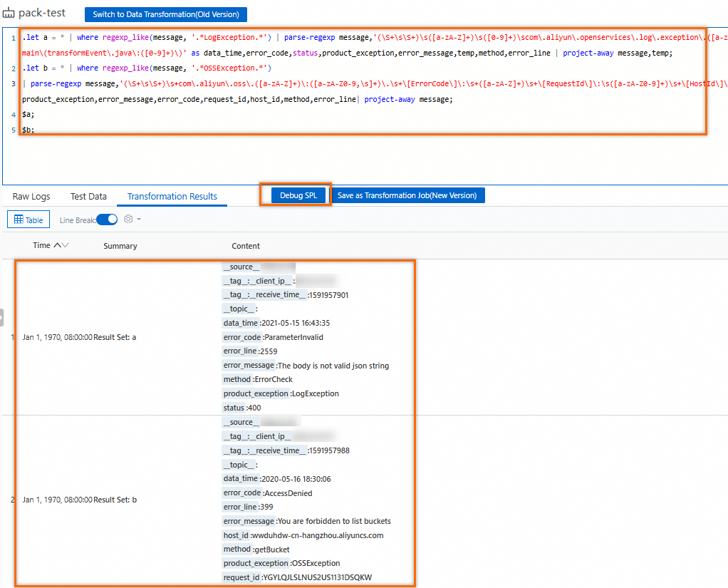Switch to the Raw Logs tab

tap(31, 197)
